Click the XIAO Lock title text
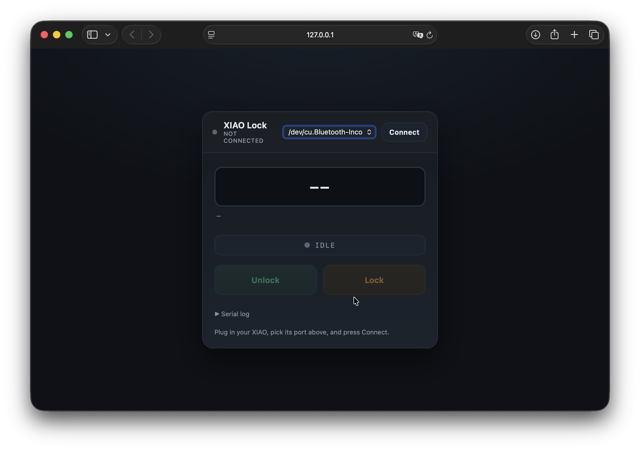The height and width of the screenshot is (451, 640). click(245, 125)
